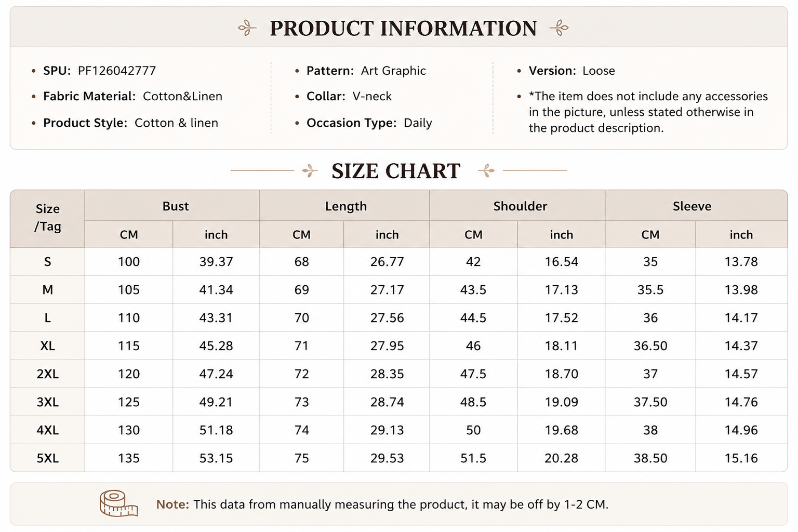Screen dimensions: 798x532
Task: Click the leaf ornament right of Size Chart
Action: click(x=486, y=170)
